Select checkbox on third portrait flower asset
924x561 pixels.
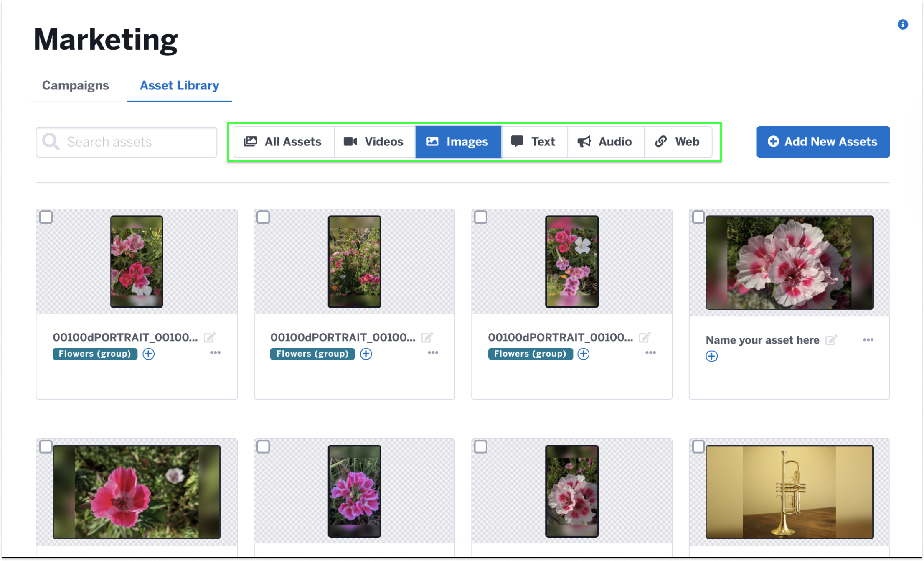(x=481, y=217)
